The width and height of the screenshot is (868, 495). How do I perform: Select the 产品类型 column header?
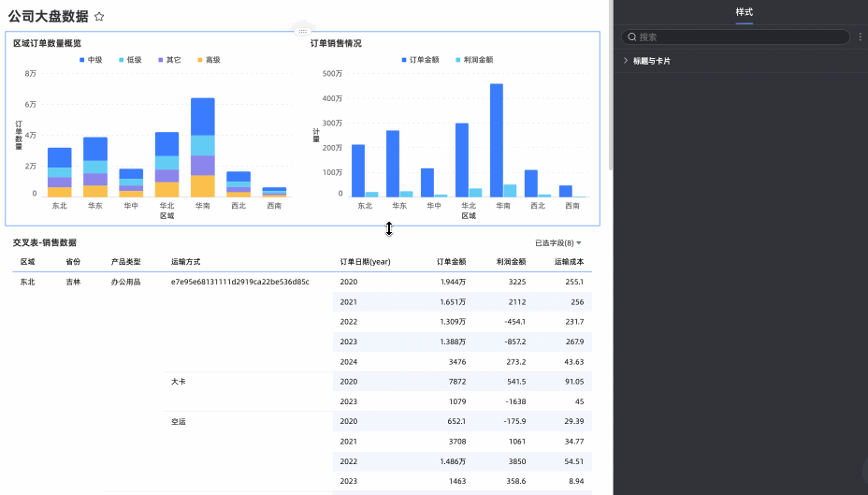tap(125, 262)
